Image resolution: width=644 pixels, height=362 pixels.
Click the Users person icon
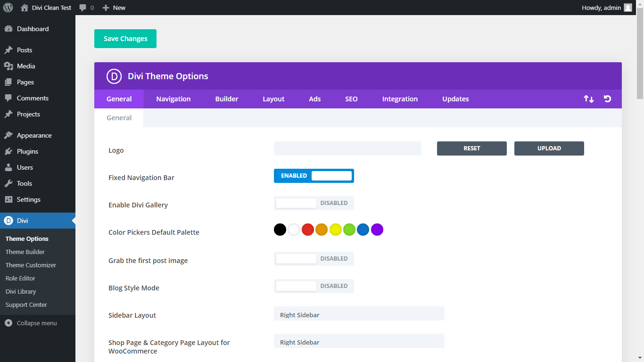pyautogui.click(x=8, y=167)
